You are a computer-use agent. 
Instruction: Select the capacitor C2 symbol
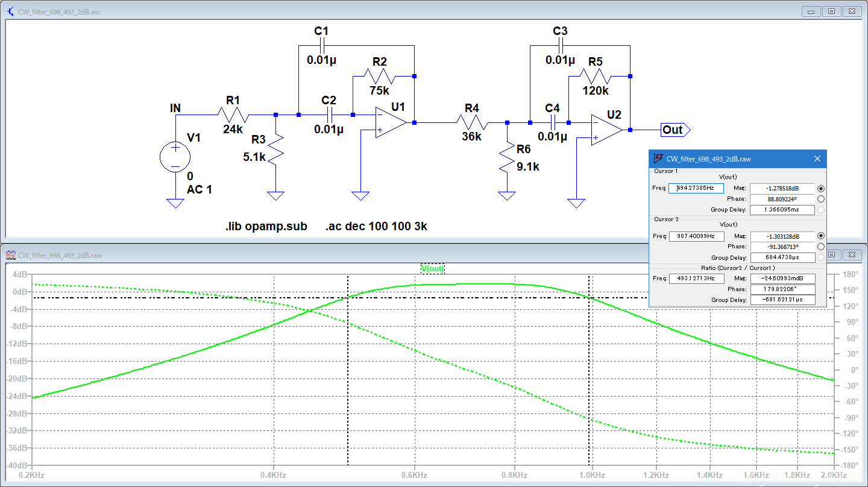(329, 115)
